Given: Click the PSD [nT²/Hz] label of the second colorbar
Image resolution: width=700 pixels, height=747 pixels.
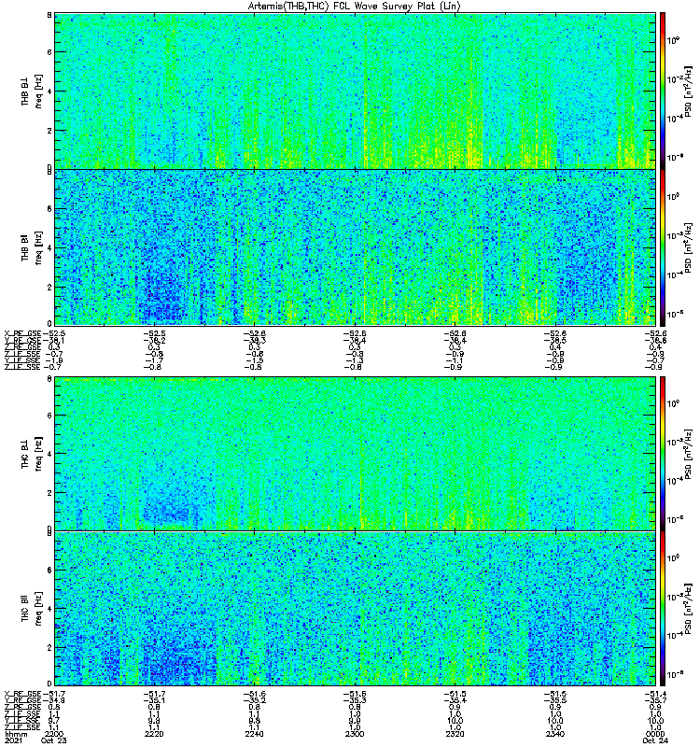Looking at the screenshot, I should (x=688, y=247).
